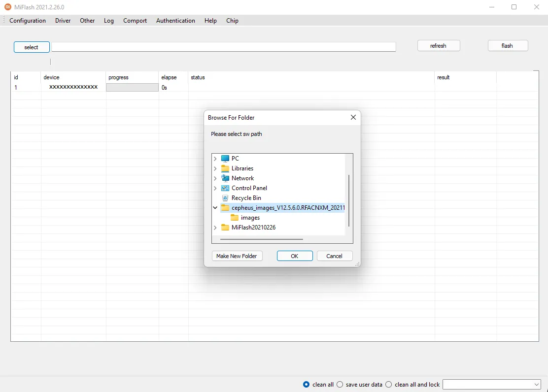Image resolution: width=548 pixels, height=392 pixels.
Task: Select the MiFlash20210226 tree row
Action: point(253,228)
